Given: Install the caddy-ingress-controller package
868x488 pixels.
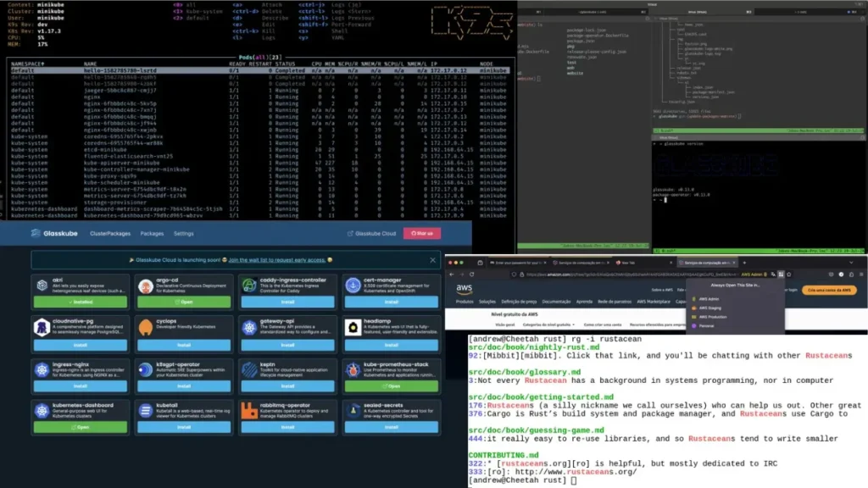Looking at the screenshot, I should click(287, 302).
